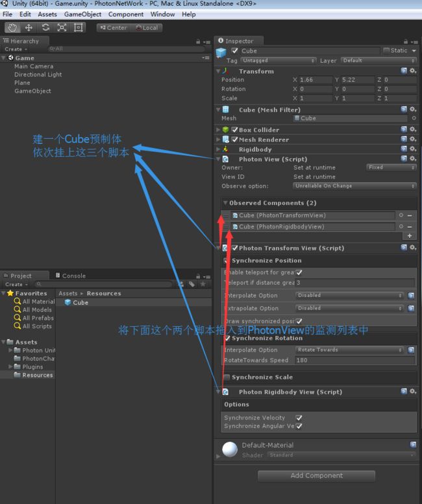Open the Assets menu
Image resolution: width=422 pixels, height=504 pixels.
pyautogui.click(x=47, y=14)
